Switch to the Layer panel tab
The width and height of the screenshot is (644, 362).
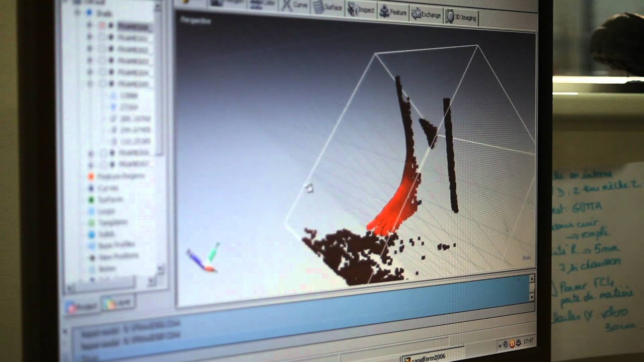pos(118,302)
